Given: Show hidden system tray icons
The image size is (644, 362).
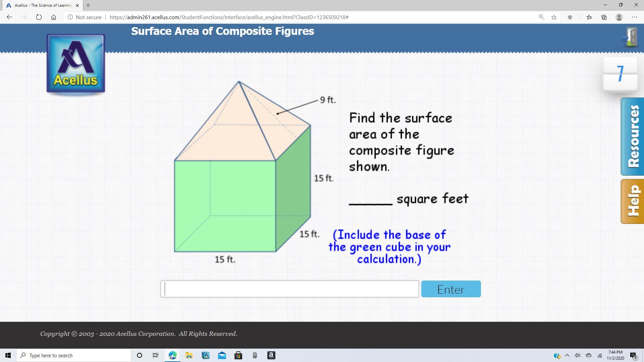Looking at the screenshot, I should [567, 355].
